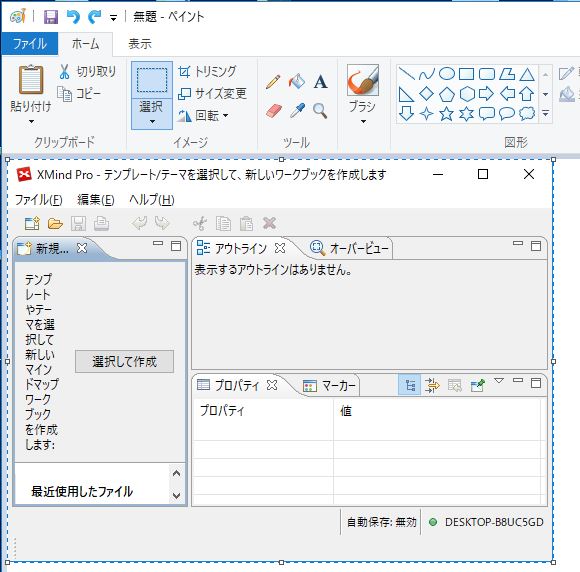Open the ファイル tab in Paint ribbon
This screenshot has height=572, width=580.
pos(30,44)
